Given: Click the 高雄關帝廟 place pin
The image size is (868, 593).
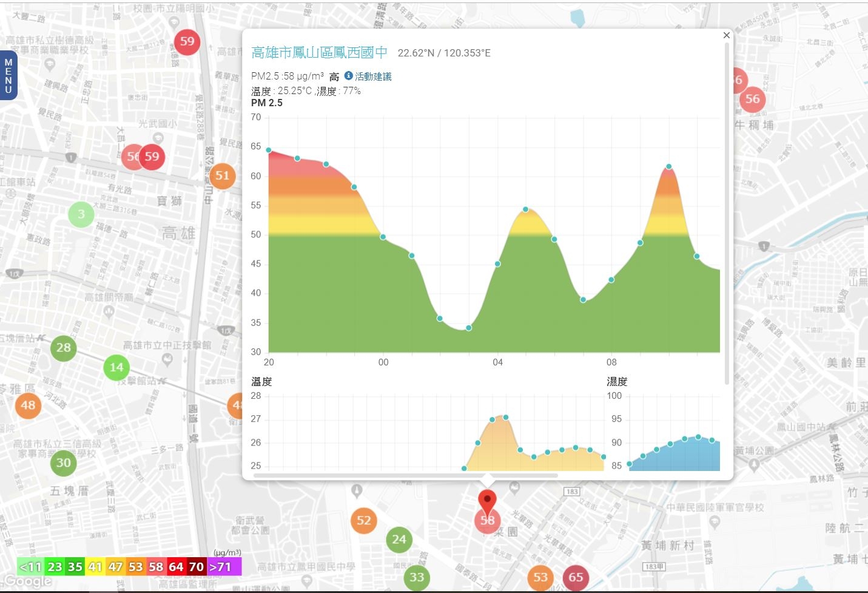Looking at the screenshot, I should [x=109, y=311].
